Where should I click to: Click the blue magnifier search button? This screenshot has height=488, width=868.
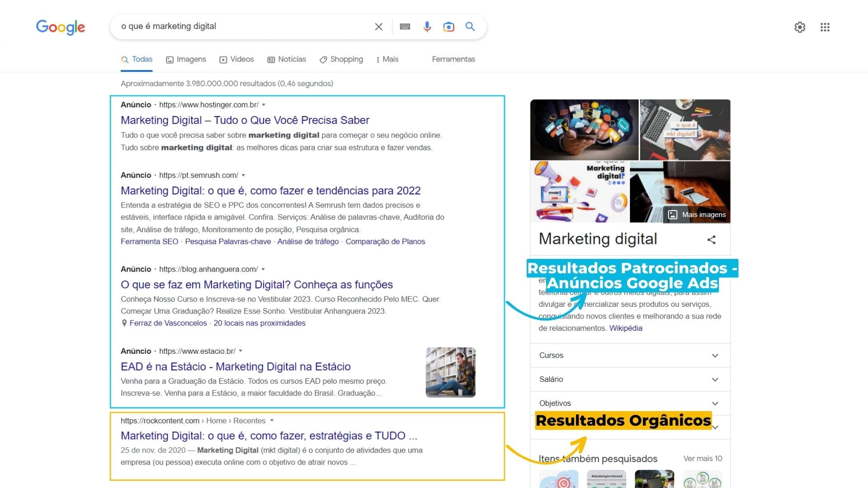pyautogui.click(x=470, y=27)
